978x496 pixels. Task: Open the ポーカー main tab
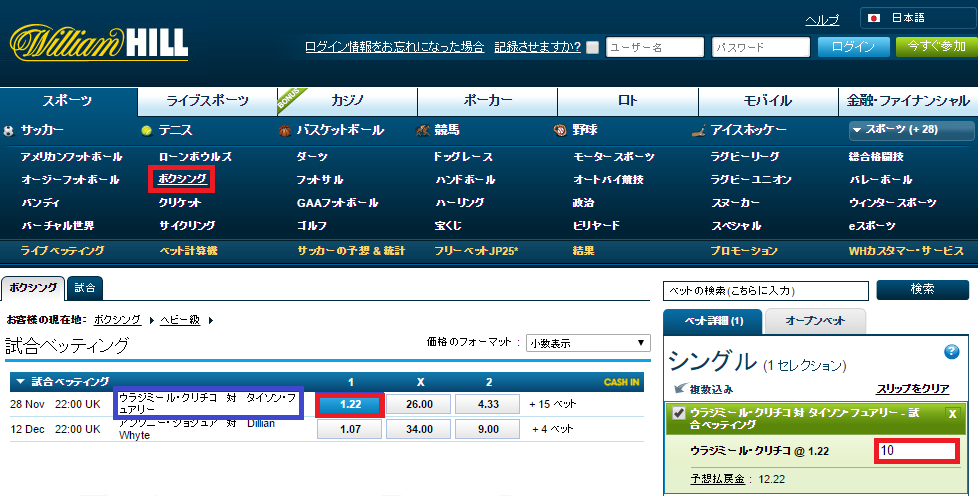(488, 101)
